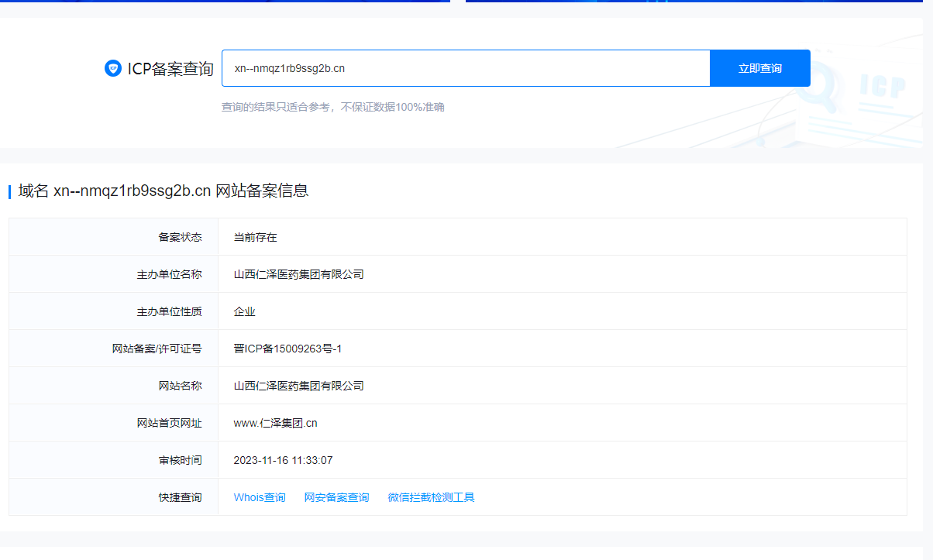The image size is (933, 560).
Task: Click the 主办单位性质 label cell
Action: 114,311
